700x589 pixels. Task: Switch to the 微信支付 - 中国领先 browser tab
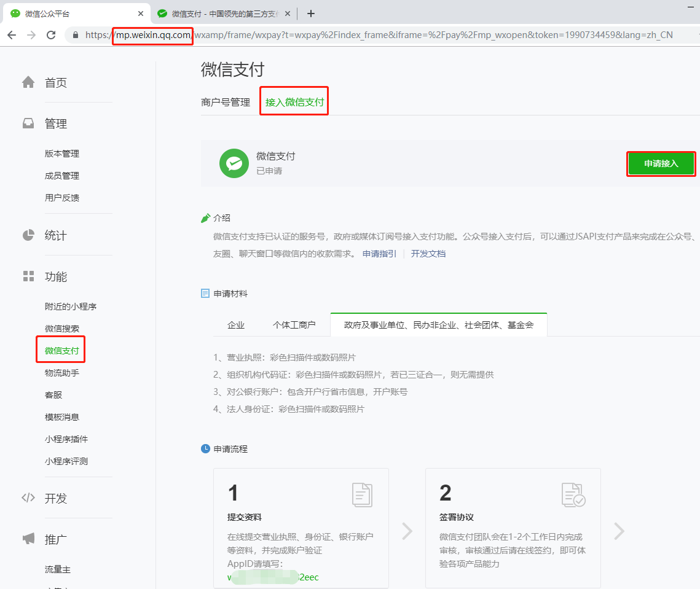pyautogui.click(x=223, y=14)
